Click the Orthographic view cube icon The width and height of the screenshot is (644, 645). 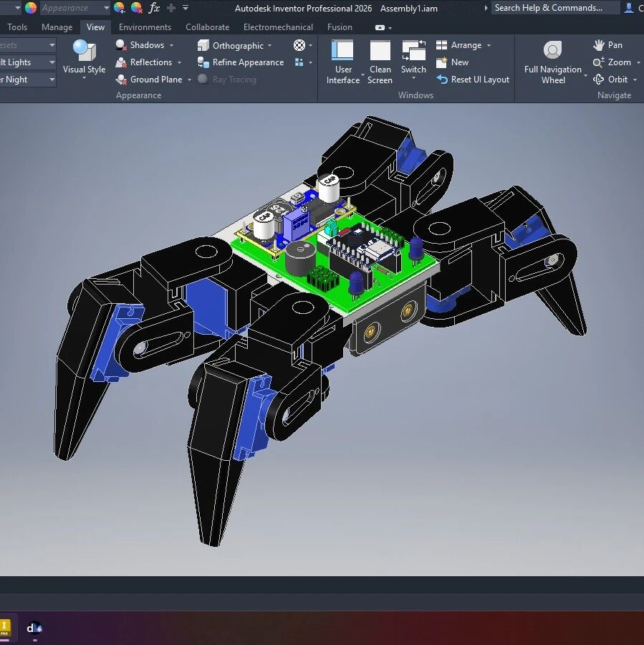pyautogui.click(x=203, y=45)
